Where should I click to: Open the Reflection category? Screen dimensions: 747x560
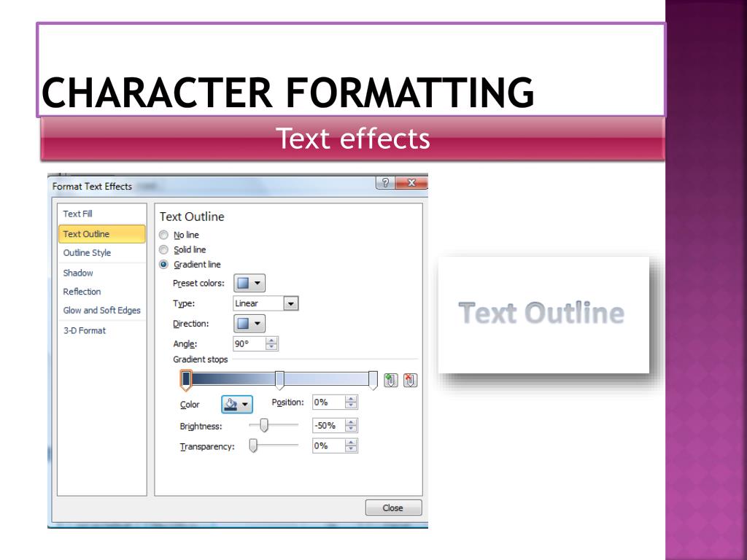[x=102, y=292]
